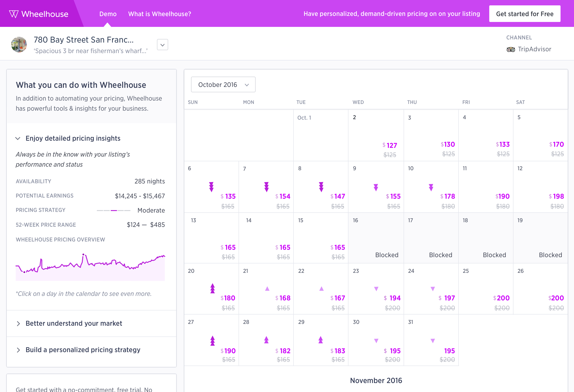The width and height of the screenshot is (574, 392).
Task: Click single up-arrow icon on October 21
Action: click(267, 289)
